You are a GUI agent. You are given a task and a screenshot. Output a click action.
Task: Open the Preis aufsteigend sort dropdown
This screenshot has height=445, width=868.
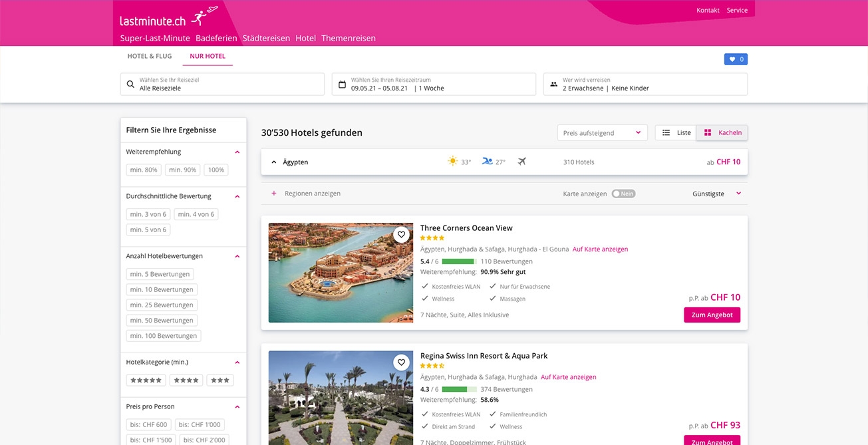(602, 133)
